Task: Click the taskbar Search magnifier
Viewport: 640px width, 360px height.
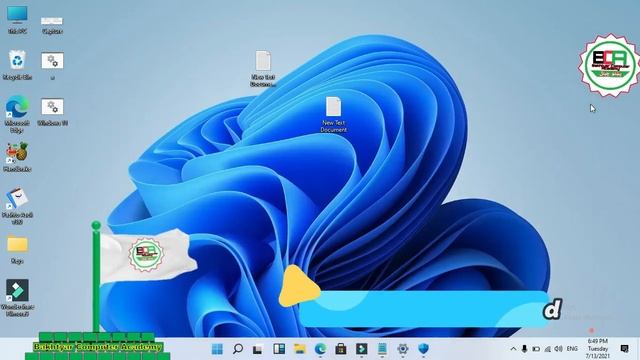Action: [238, 349]
